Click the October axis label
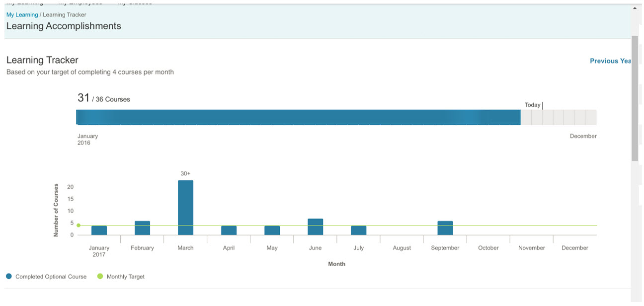 [x=488, y=248]
